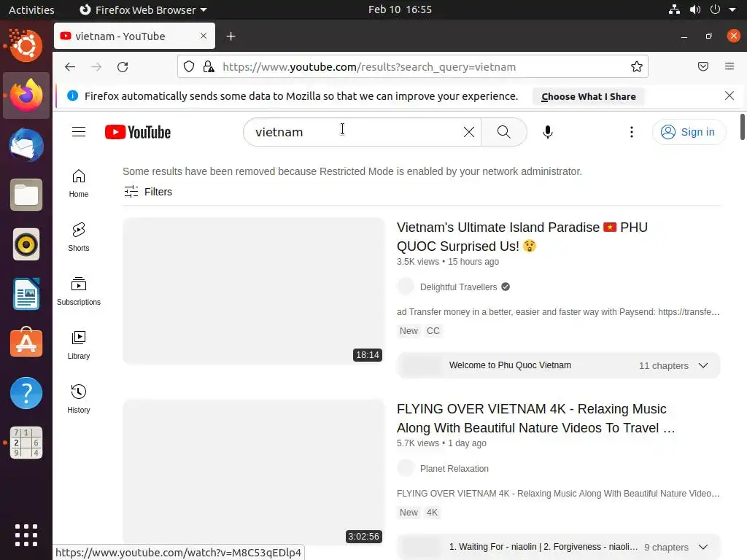Click the Paysend ad description text
The width and height of the screenshot is (747, 560).
(558, 312)
